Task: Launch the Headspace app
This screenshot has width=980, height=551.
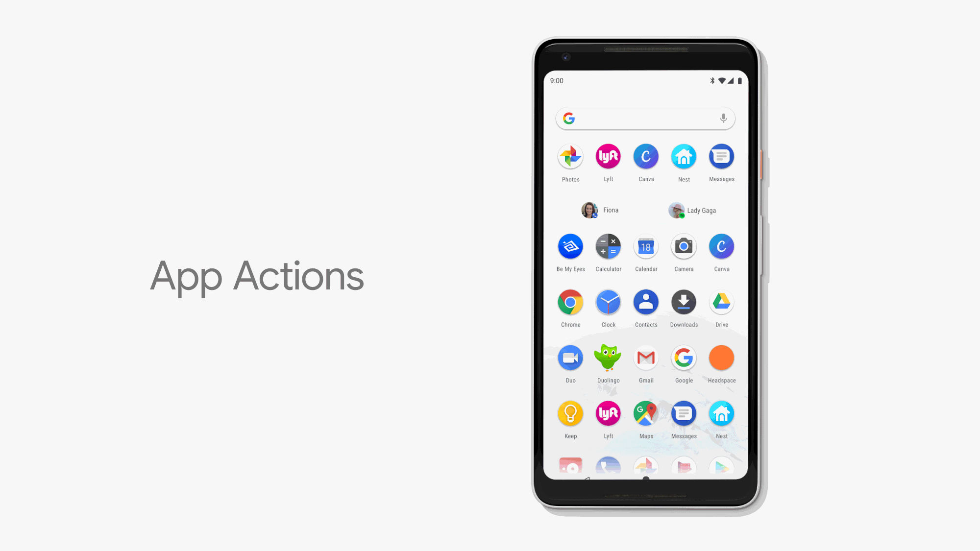Action: coord(721,358)
